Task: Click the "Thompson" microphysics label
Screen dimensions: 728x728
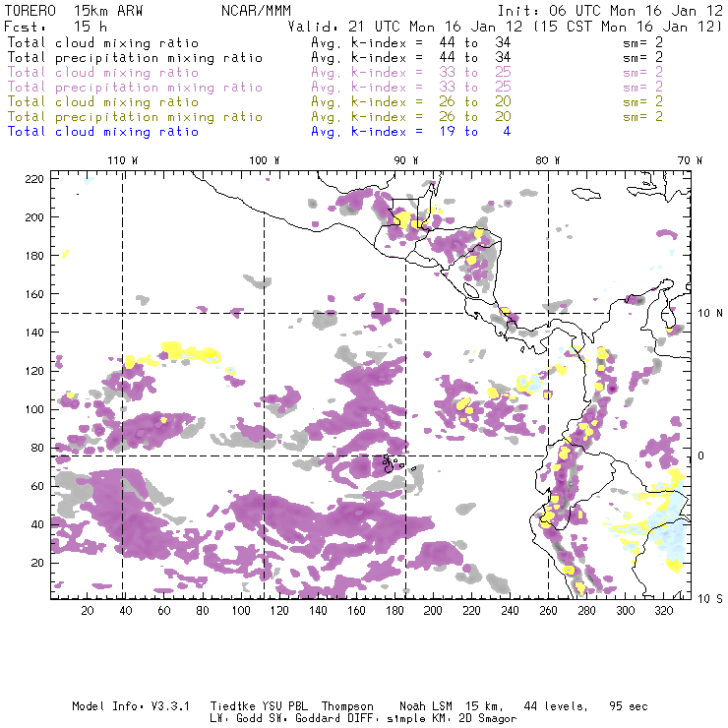Action: point(347,706)
